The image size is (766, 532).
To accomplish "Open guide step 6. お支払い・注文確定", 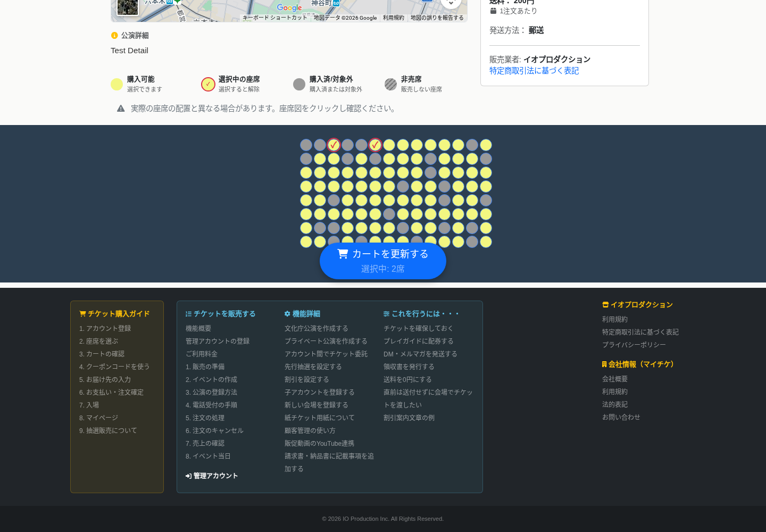I will [111, 393].
